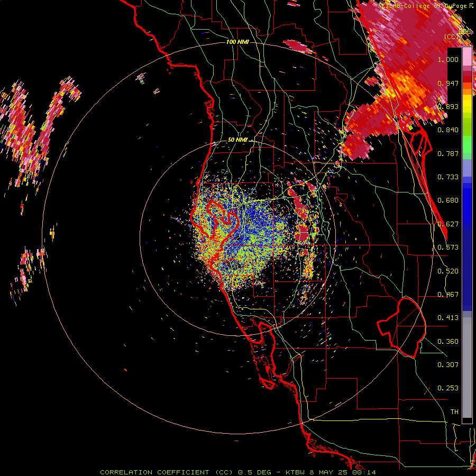Click the 0.840 scale value
Screen dimensions: 476x476
click(448, 130)
